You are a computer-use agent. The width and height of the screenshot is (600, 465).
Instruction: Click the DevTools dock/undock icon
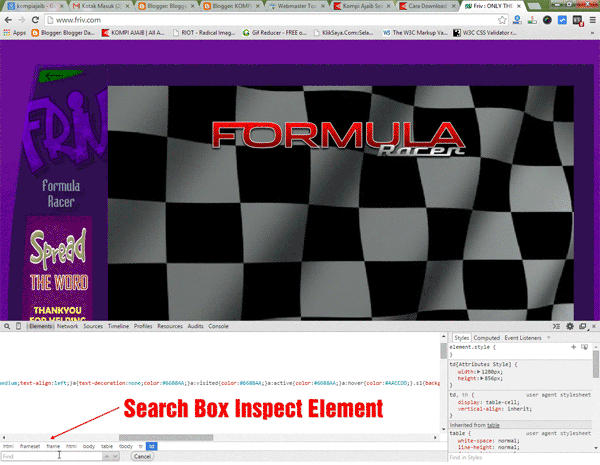[x=582, y=326]
